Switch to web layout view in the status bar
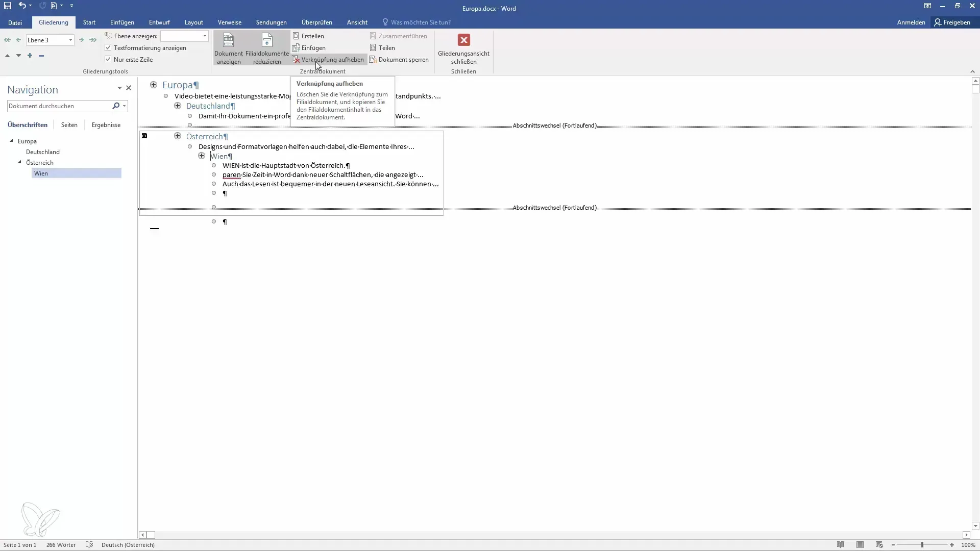 pyautogui.click(x=879, y=545)
